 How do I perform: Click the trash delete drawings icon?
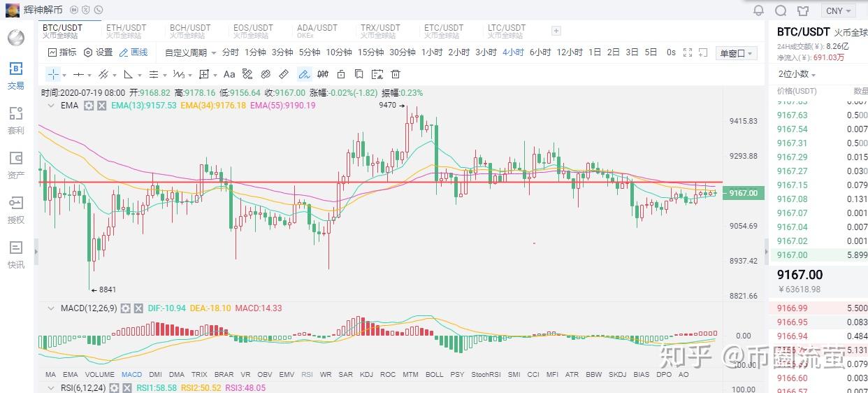396,74
